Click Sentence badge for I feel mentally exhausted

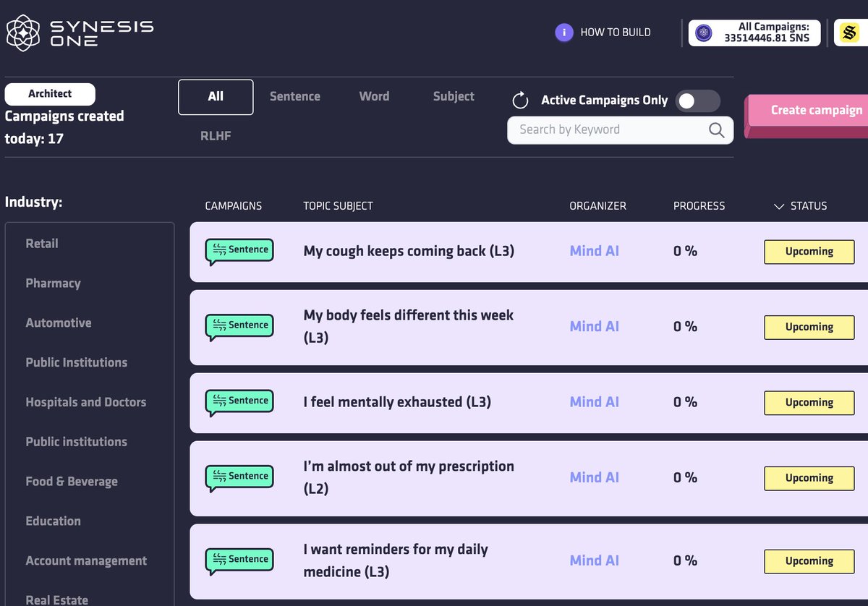coord(239,403)
